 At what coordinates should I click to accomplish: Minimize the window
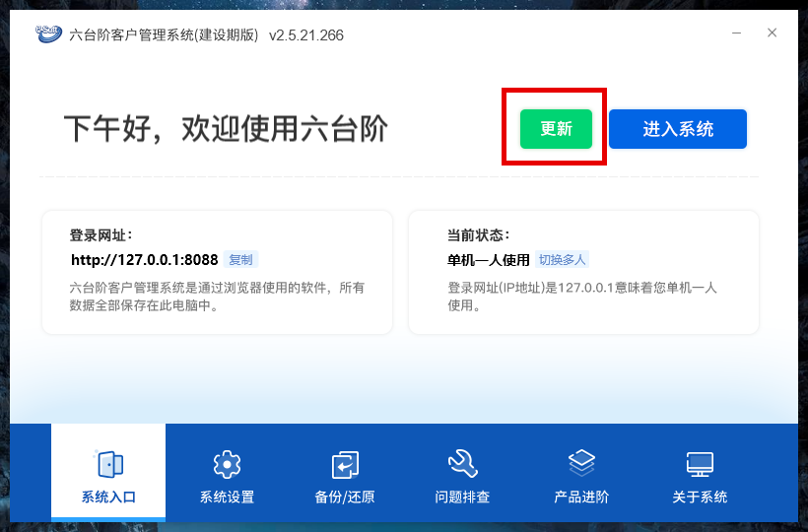click(x=736, y=33)
